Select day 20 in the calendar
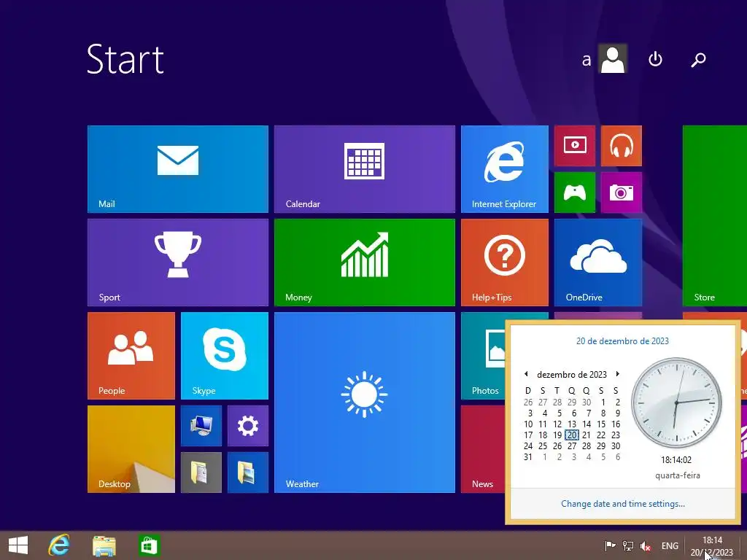The image size is (747, 560). click(x=572, y=435)
